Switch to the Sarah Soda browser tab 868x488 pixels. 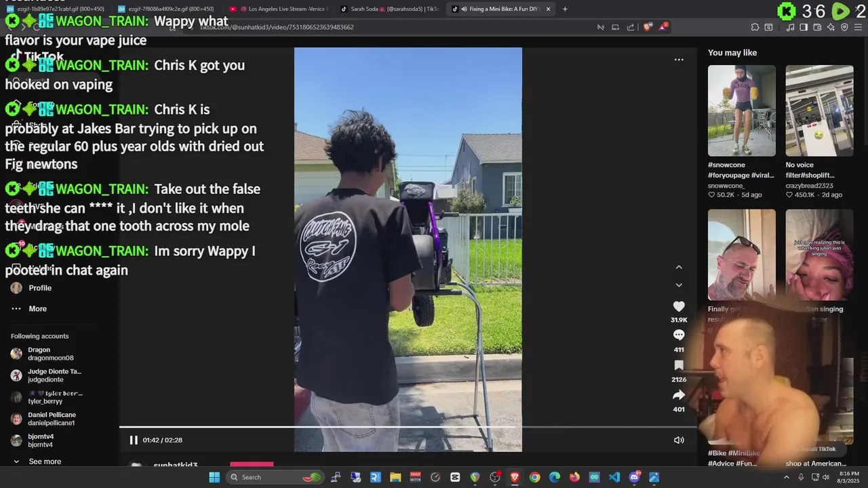point(390,9)
